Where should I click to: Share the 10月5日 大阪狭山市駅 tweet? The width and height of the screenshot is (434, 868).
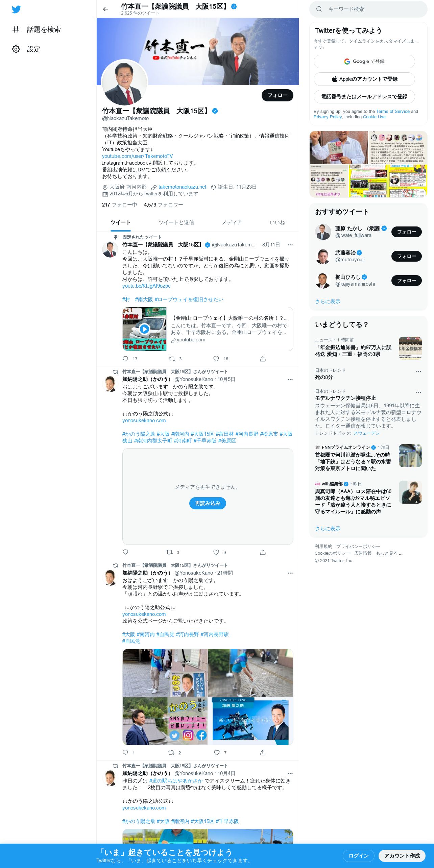[263, 552]
